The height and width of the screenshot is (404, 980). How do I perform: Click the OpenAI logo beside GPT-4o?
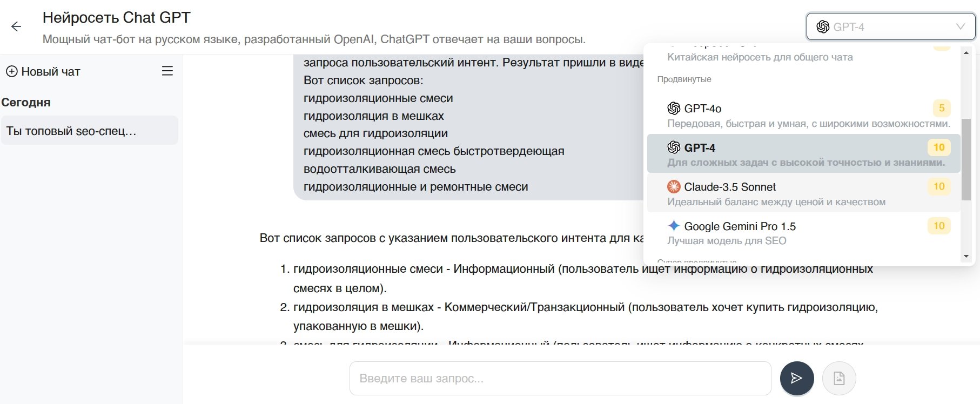click(x=674, y=109)
